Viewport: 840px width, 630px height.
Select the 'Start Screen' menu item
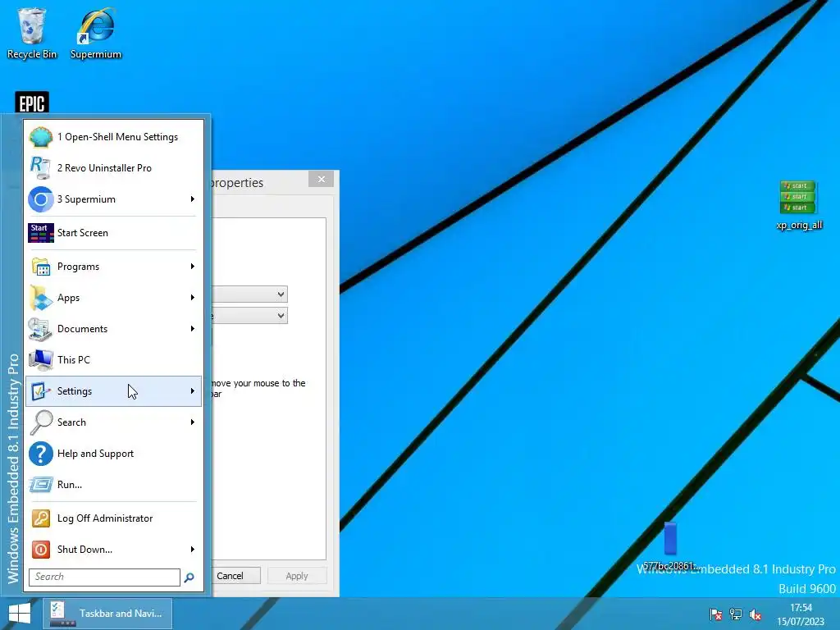coord(113,233)
